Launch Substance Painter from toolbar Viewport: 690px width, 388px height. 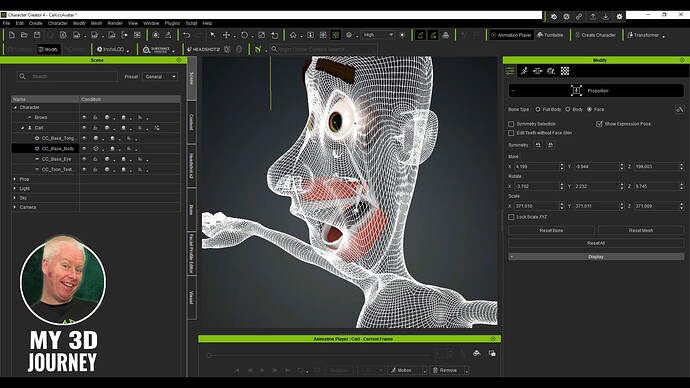coord(156,49)
